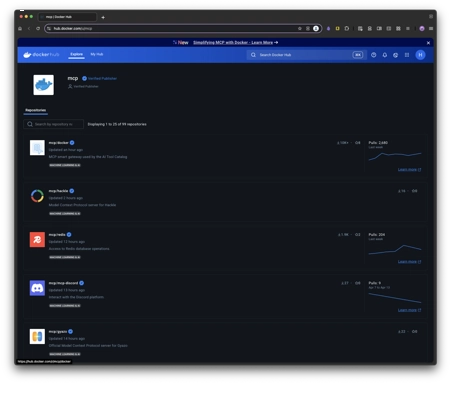
Task: Click the Discord logo icon
Action: coord(37,288)
